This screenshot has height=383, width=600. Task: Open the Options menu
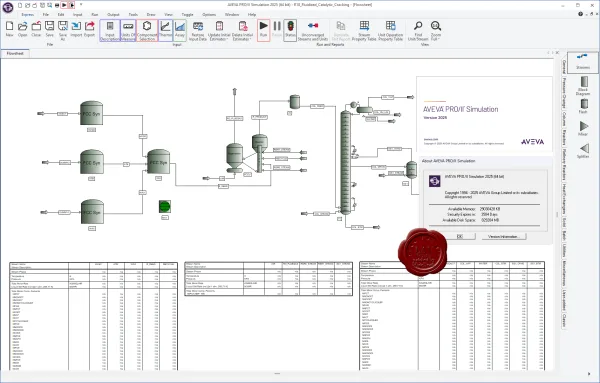209,15
